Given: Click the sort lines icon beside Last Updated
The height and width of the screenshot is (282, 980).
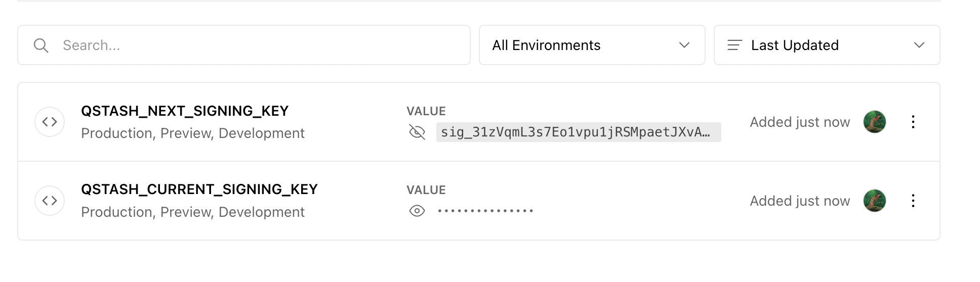Looking at the screenshot, I should point(734,45).
